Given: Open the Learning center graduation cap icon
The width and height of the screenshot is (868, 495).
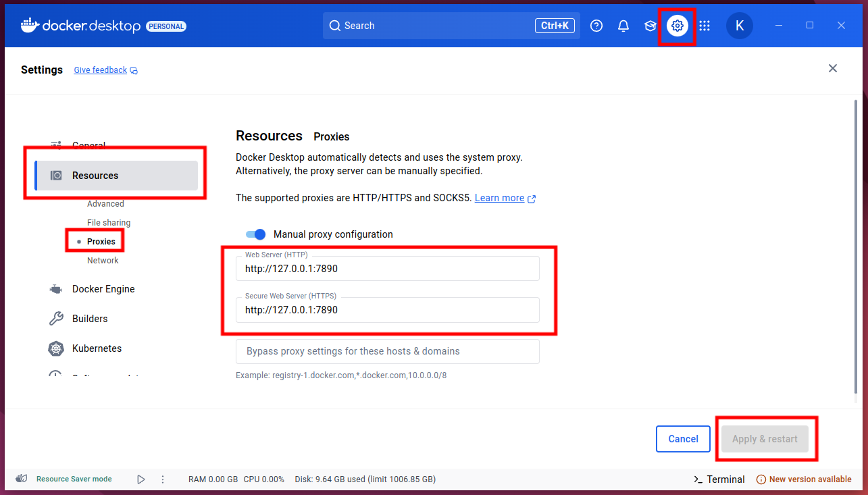Looking at the screenshot, I should point(650,26).
